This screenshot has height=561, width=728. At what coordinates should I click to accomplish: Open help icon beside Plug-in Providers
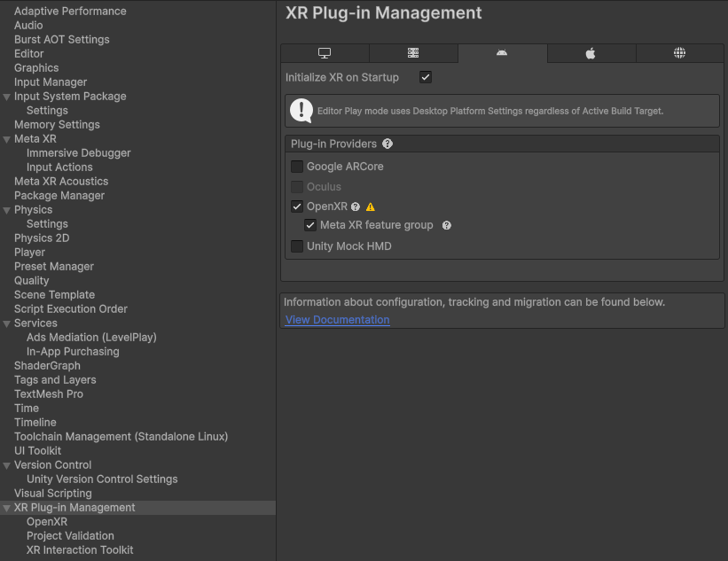click(387, 144)
